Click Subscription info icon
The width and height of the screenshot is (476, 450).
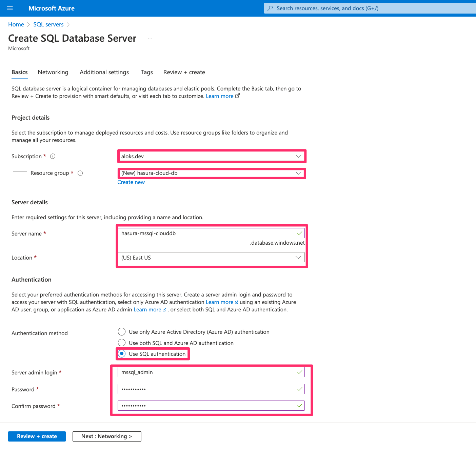point(53,156)
